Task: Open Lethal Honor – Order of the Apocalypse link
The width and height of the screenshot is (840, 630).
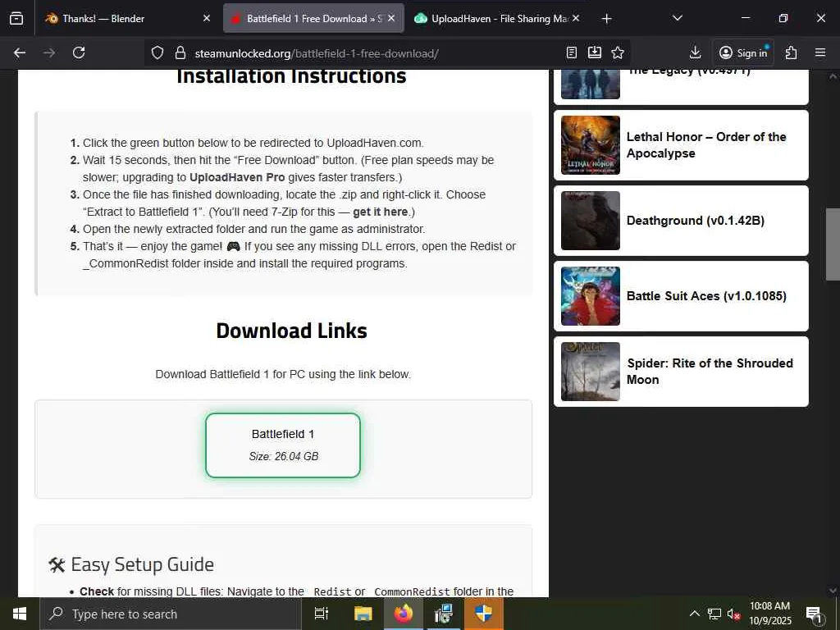Action: pyautogui.click(x=706, y=144)
